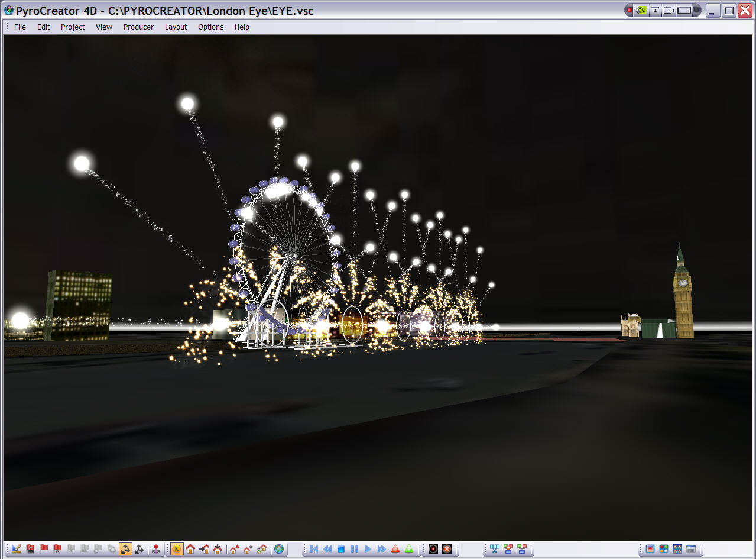
Task: Fast forward the show playback
Action: tap(382, 549)
